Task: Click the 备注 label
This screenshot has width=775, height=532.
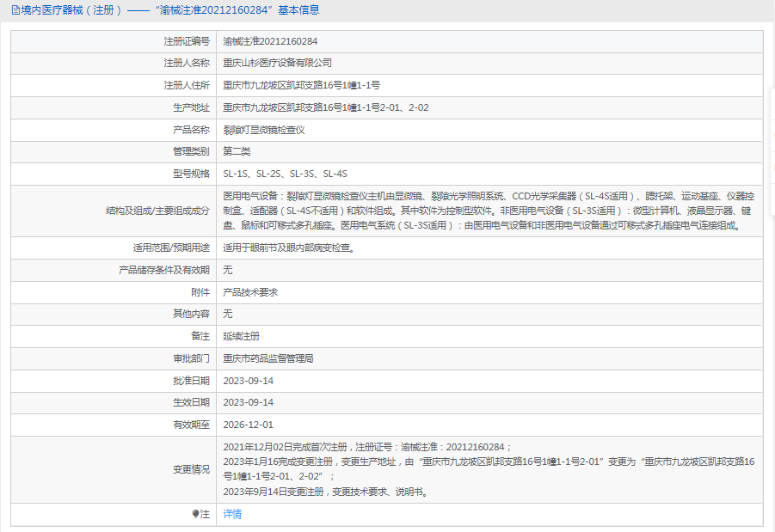Action: (200, 336)
